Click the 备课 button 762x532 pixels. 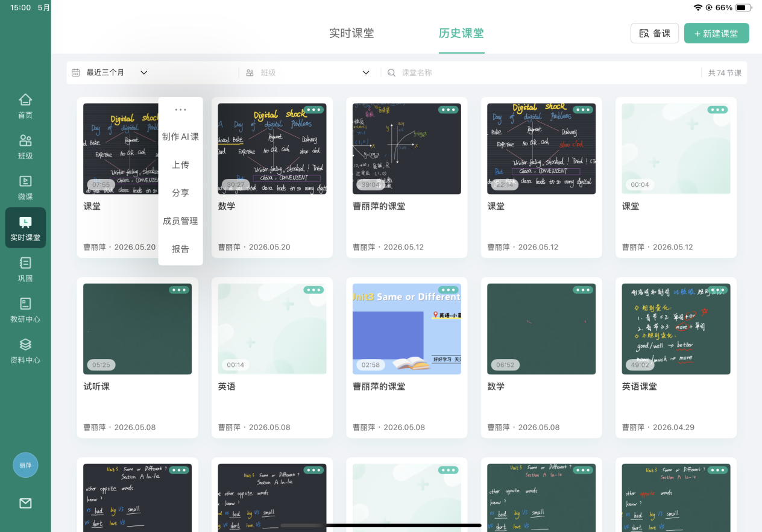(x=655, y=33)
